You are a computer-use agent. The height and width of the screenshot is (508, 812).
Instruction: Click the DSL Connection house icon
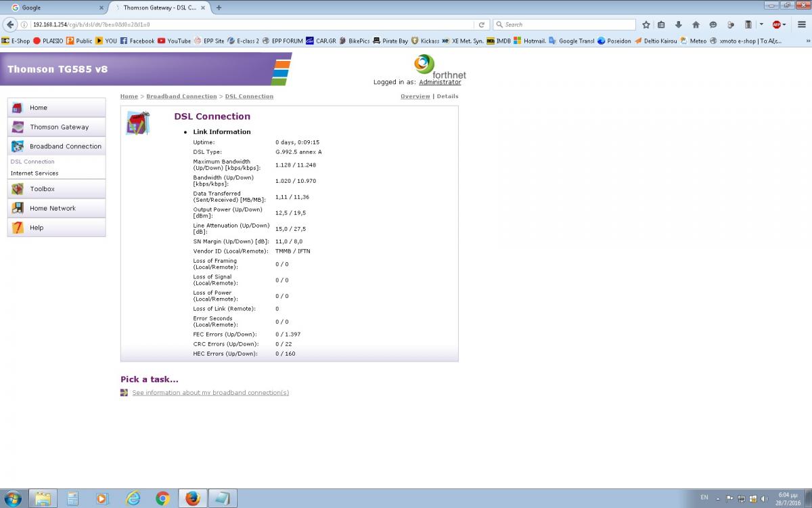(138, 123)
